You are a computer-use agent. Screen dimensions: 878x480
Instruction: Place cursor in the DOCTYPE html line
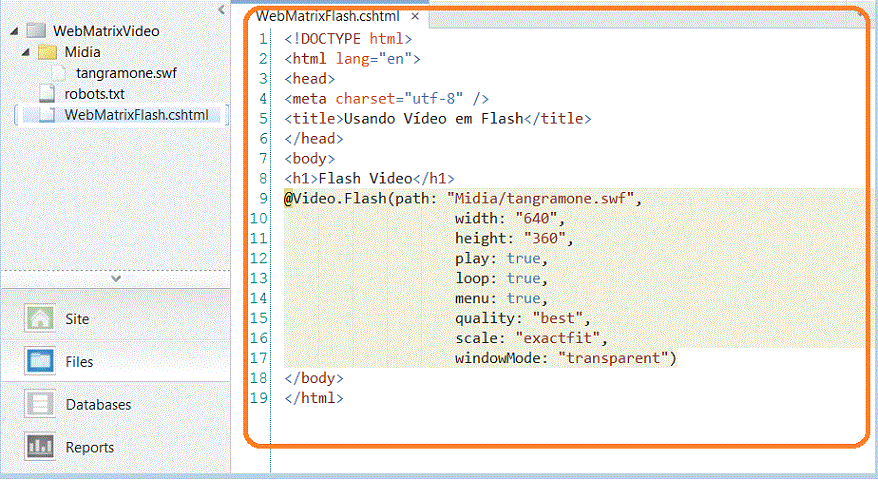pos(348,39)
